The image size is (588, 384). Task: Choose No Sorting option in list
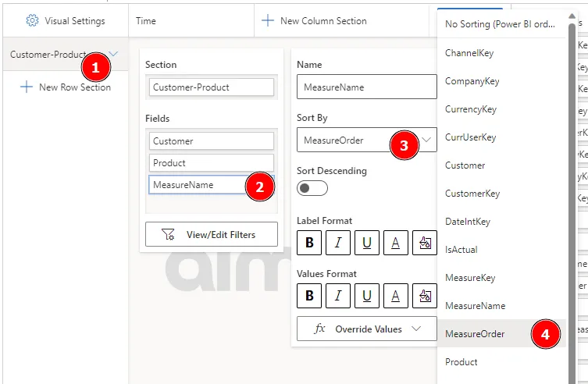498,24
